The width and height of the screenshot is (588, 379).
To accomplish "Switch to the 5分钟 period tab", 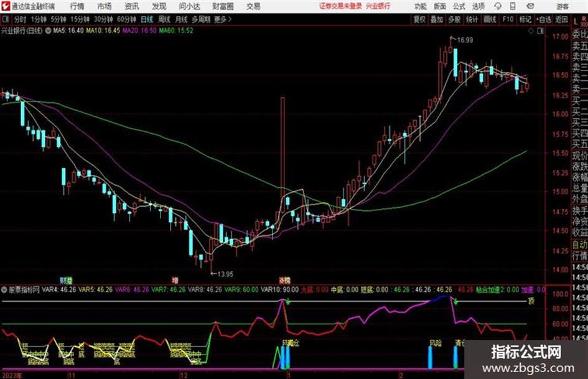I will [x=58, y=19].
